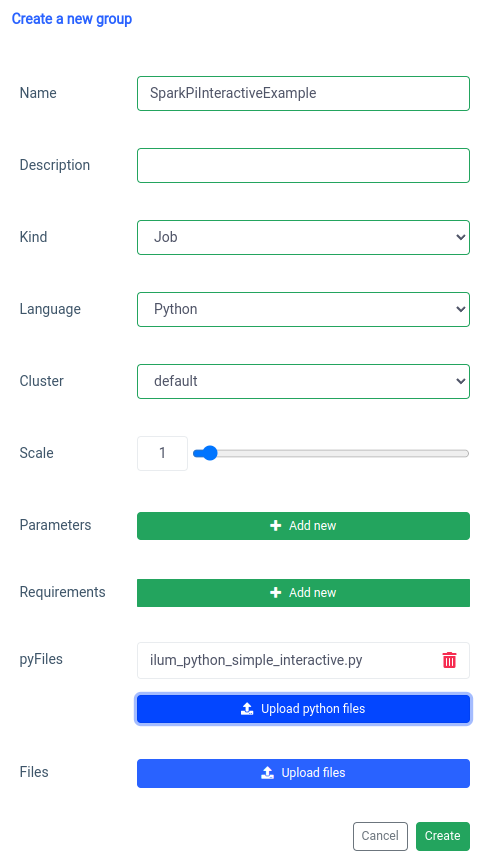The height and width of the screenshot is (863, 490).
Task: Click the Upload files button
Action: 303,773
